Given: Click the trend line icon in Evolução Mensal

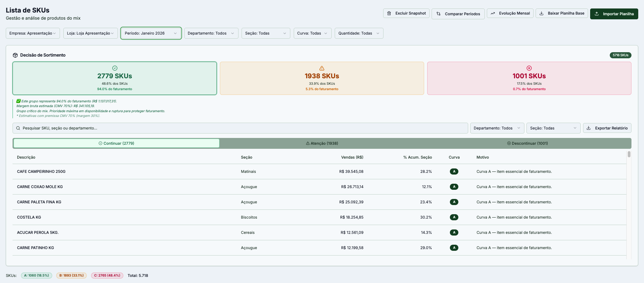Looking at the screenshot, I should coord(493,13).
